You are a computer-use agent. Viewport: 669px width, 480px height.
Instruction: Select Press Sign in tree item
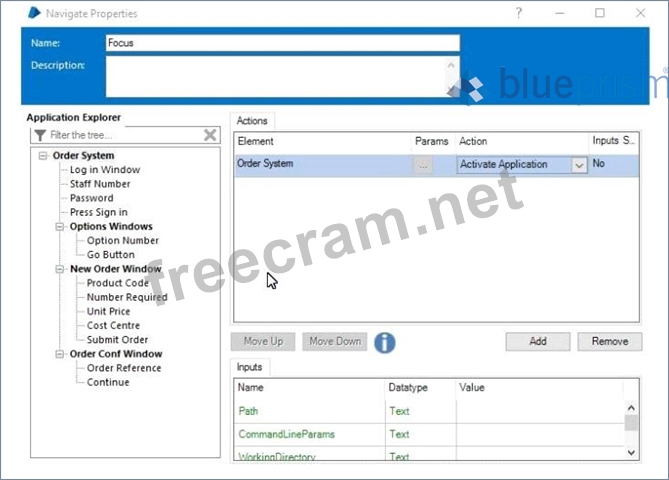pyautogui.click(x=99, y=212)
